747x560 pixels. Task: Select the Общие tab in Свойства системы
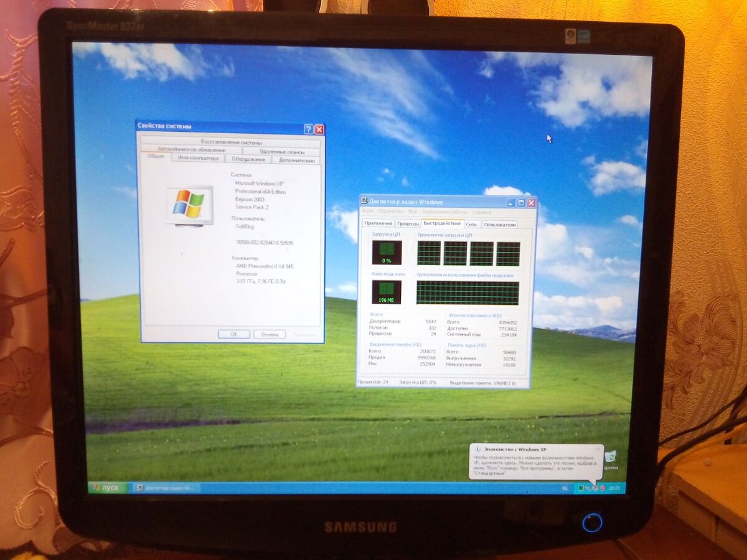pos(156,157)
